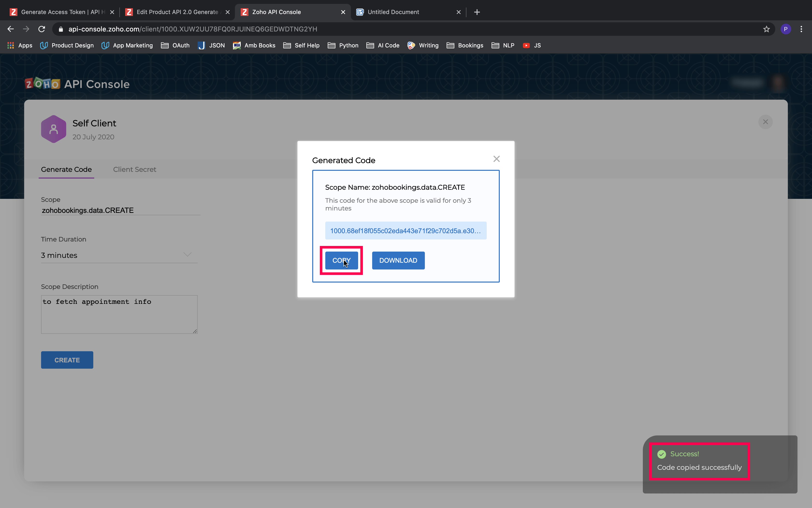812x508 pixels.
Task: Close the Generated Code dialog
Action: pos(497,159)
